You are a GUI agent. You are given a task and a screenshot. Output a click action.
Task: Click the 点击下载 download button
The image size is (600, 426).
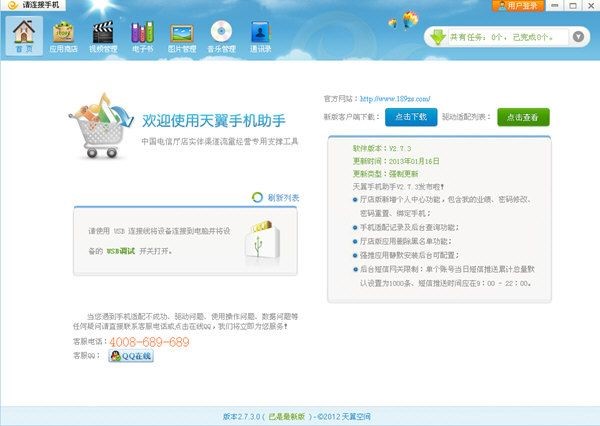(411, 117)
